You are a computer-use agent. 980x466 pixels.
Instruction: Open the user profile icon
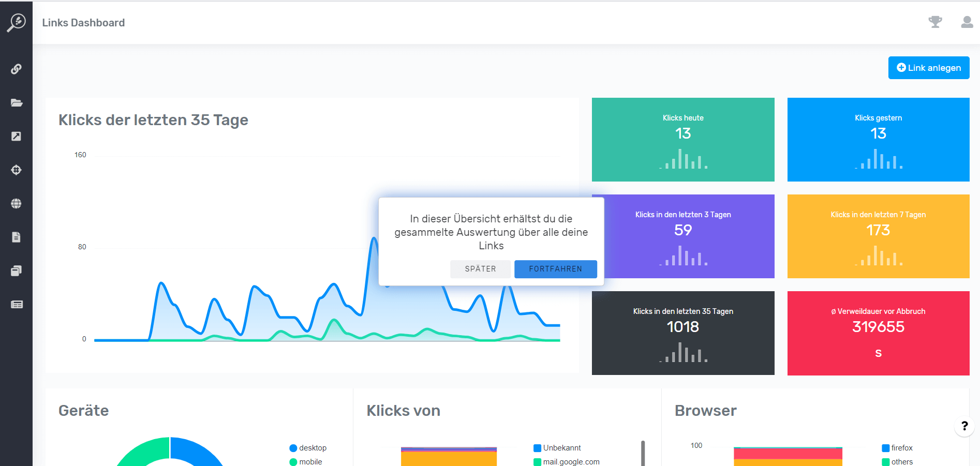pos(967,22)
